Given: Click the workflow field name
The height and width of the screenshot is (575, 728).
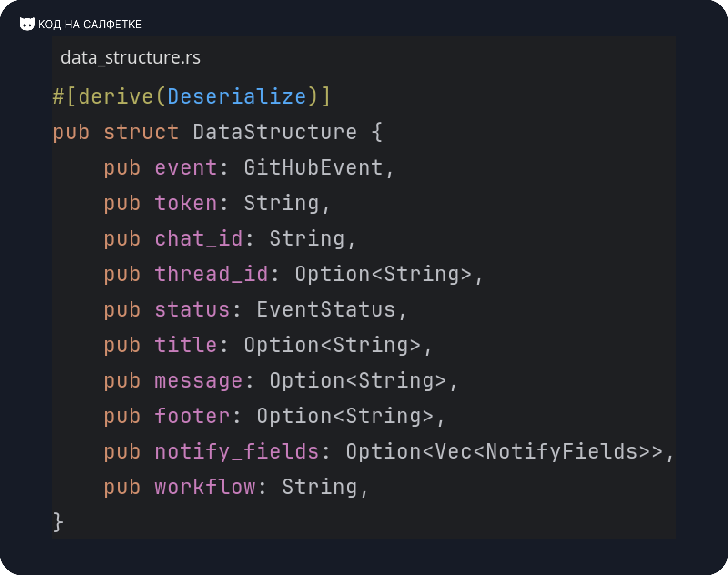Looking at the screenshot, I should [x=205, y=487].
